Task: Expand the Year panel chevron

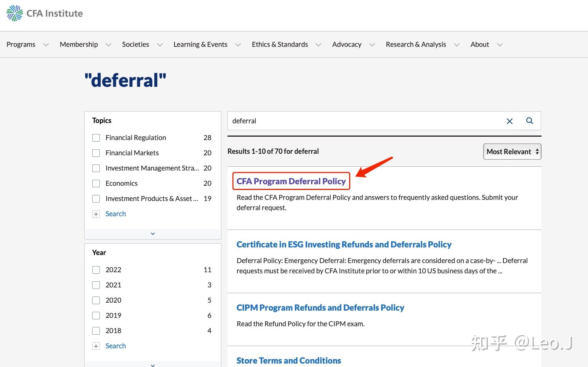Action: click(153, 365)
